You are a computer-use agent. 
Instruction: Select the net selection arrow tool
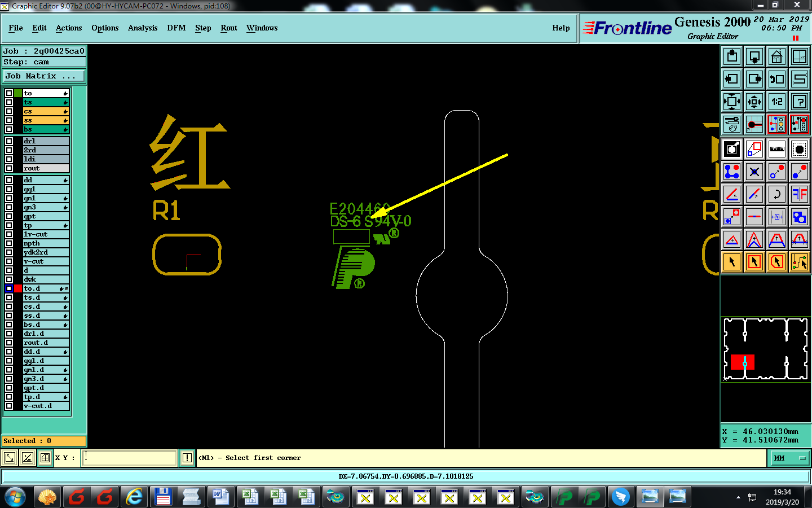coord(800,262)
